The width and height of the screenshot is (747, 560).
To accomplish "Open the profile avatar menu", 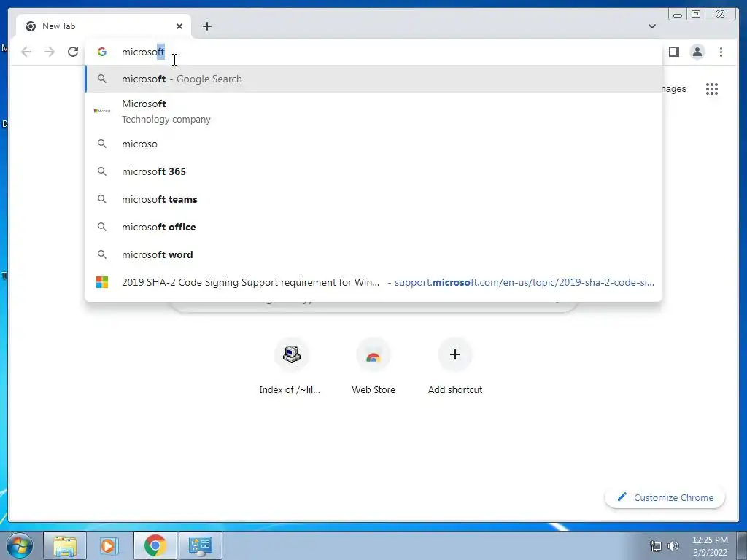I will [697, 52].
